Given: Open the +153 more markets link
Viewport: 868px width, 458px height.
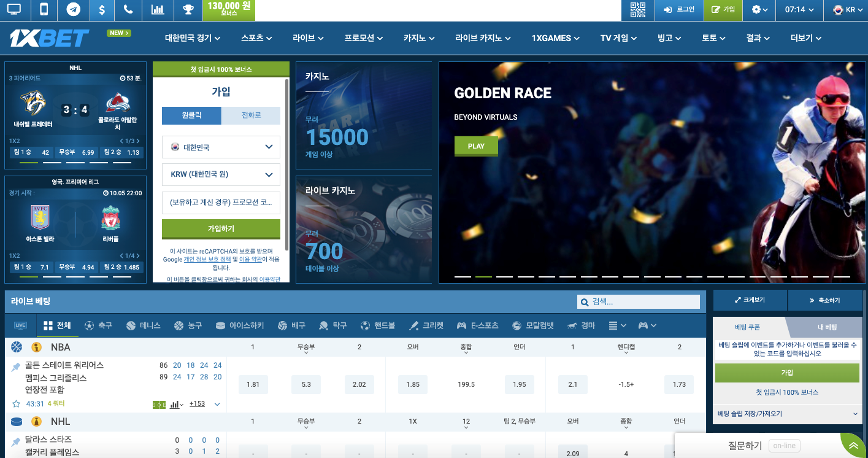Looking at the screenshot, I should (x=197, y=404).
